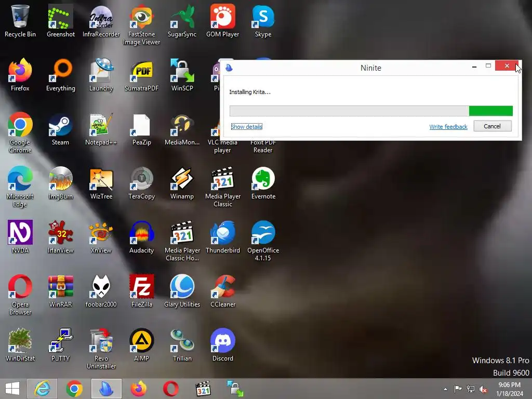Open Google Chrome from the taskbar
Image resolution: width=532 pixels, height=399 pixels.
point(74,389)
